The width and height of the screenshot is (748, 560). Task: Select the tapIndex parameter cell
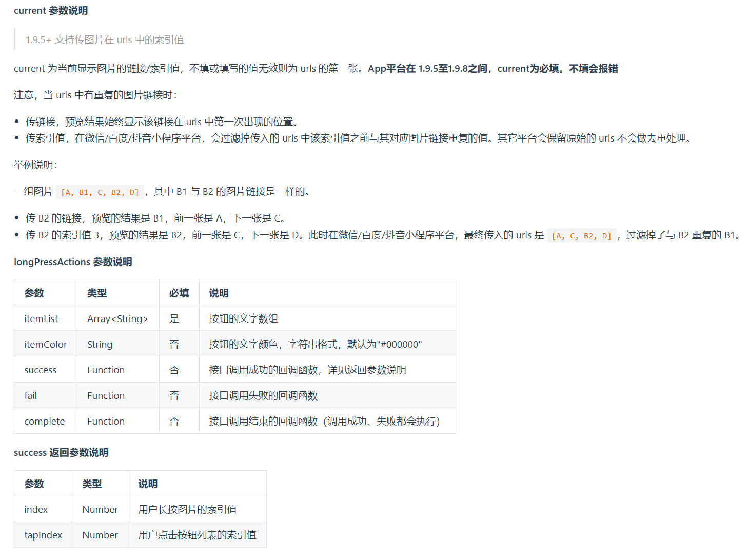pos(43,535)
